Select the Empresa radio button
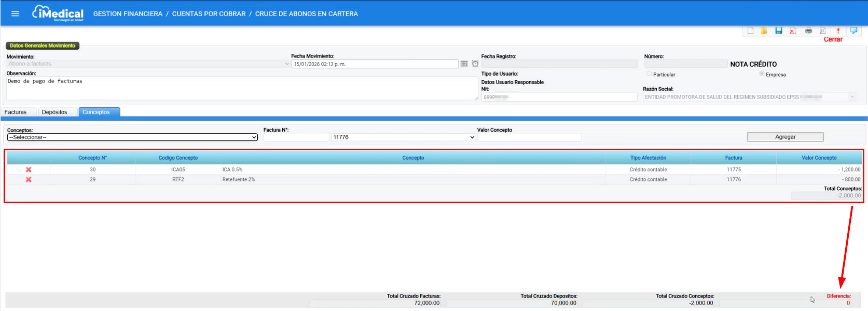 [762, 74]
